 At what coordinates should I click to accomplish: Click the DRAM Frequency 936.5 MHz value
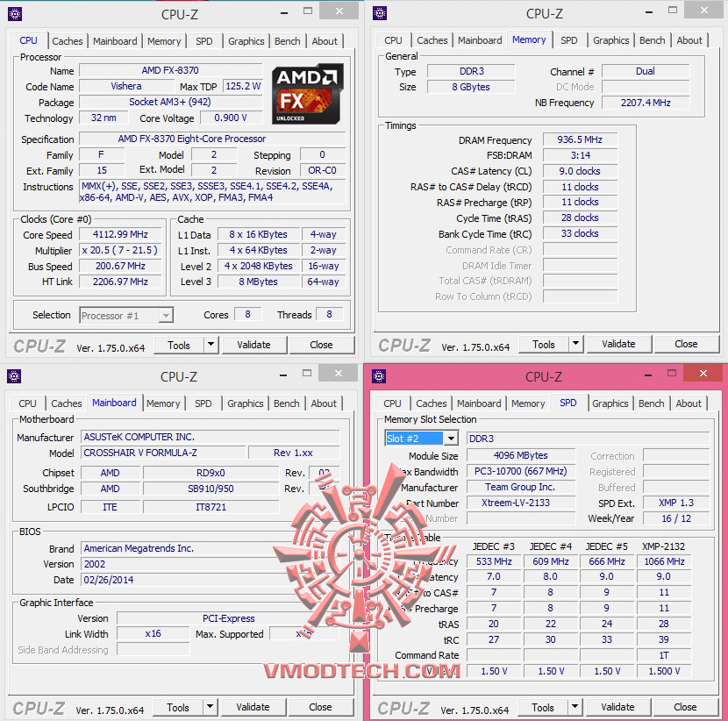click(x=580, y=139)
